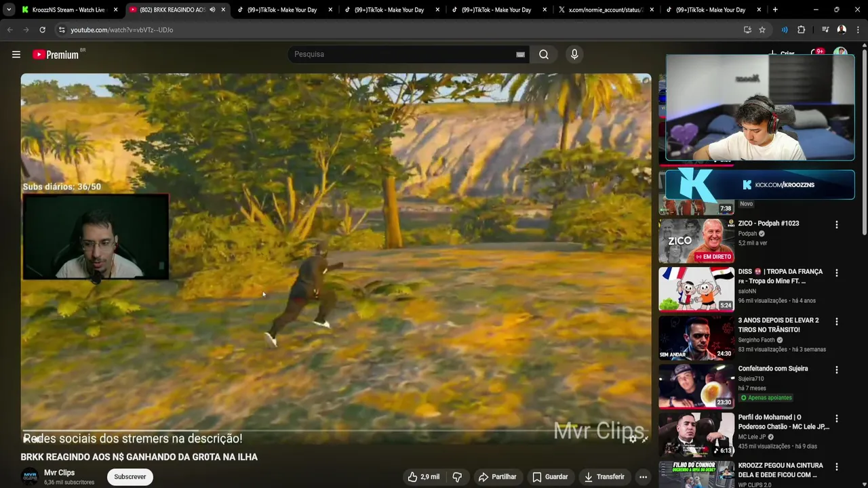Go back with the browser back arrow

[9, 30]
